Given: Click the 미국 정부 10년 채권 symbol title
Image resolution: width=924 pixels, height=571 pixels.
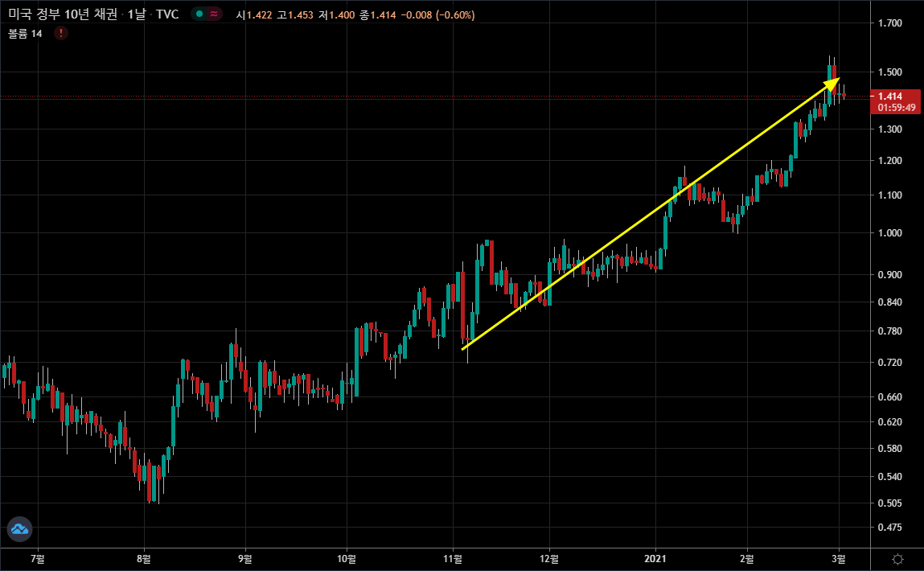Looking at the screenshot, I should 63,14.
